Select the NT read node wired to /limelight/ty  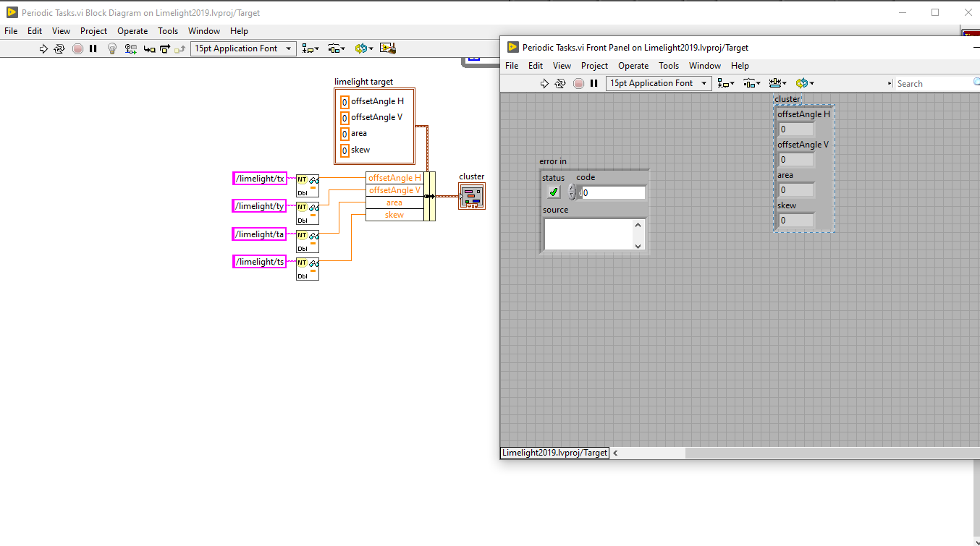(308, 213)
